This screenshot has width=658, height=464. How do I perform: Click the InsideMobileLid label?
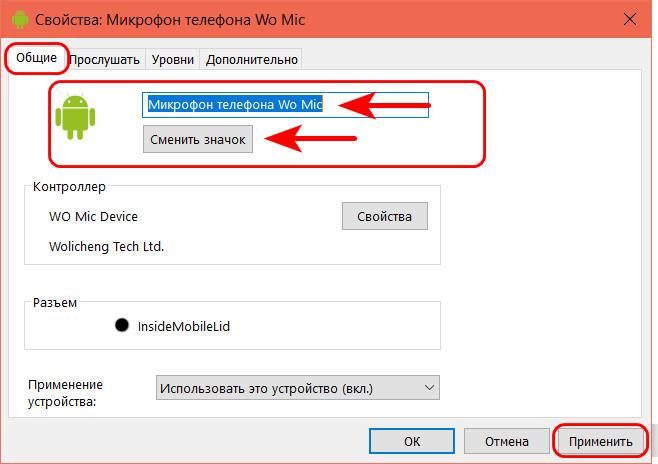(184, 326)
